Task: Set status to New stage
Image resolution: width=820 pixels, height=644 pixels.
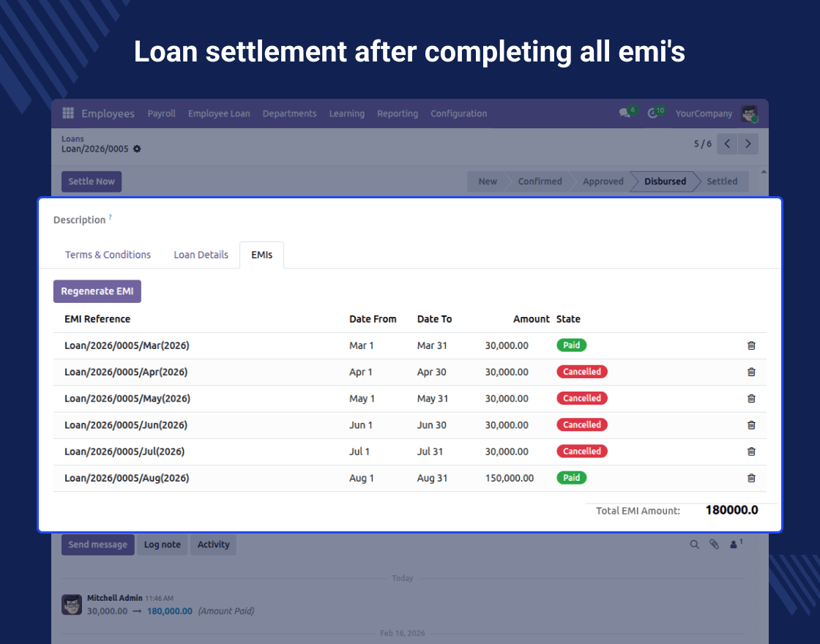Action: coord(487,181)
